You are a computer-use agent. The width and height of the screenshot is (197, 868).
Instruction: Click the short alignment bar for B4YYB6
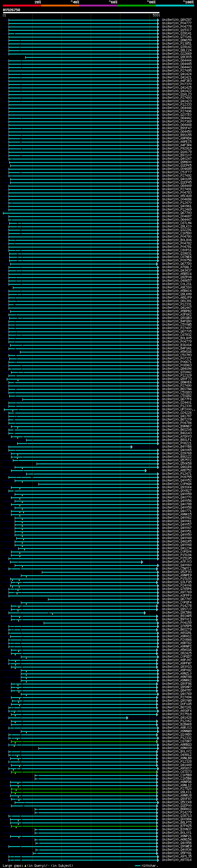(x=70, y=447)
